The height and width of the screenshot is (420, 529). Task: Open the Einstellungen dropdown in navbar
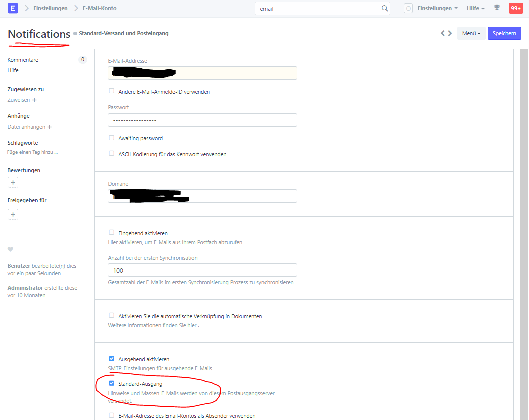[x=437, y=8]
